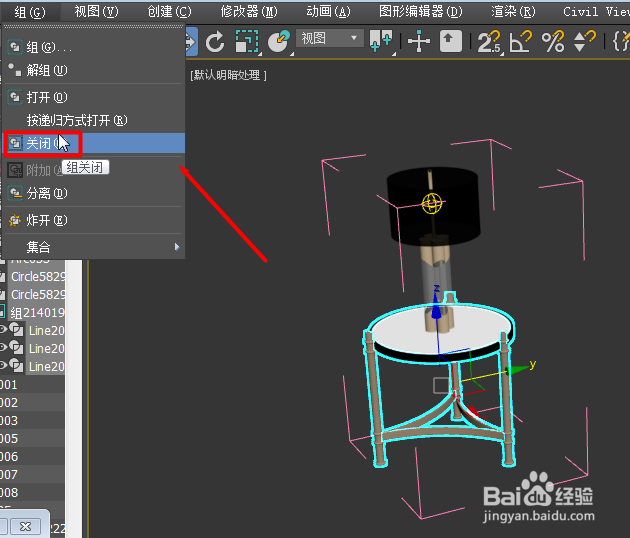Choose 解组(U) to ungroup
Screen dimensions: 630x538
[94, 70]
